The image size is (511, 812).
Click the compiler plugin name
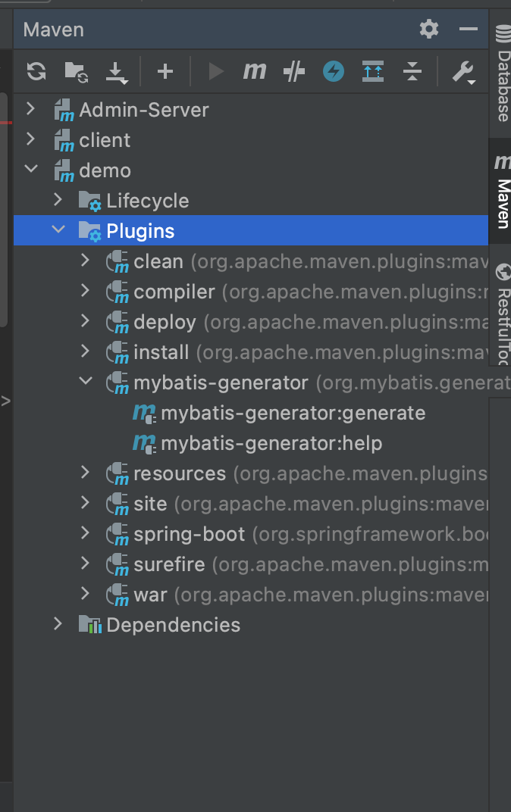174,292
